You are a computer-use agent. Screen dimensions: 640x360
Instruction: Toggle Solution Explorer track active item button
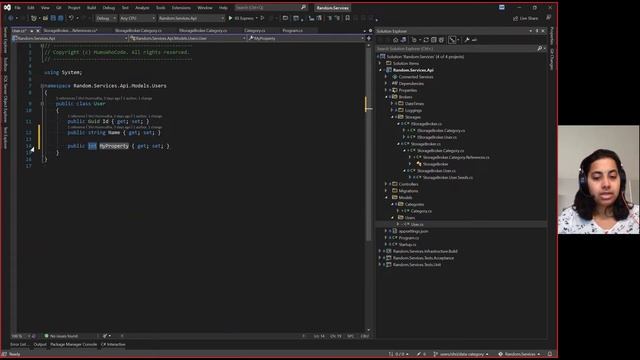[x=452, y=40]
